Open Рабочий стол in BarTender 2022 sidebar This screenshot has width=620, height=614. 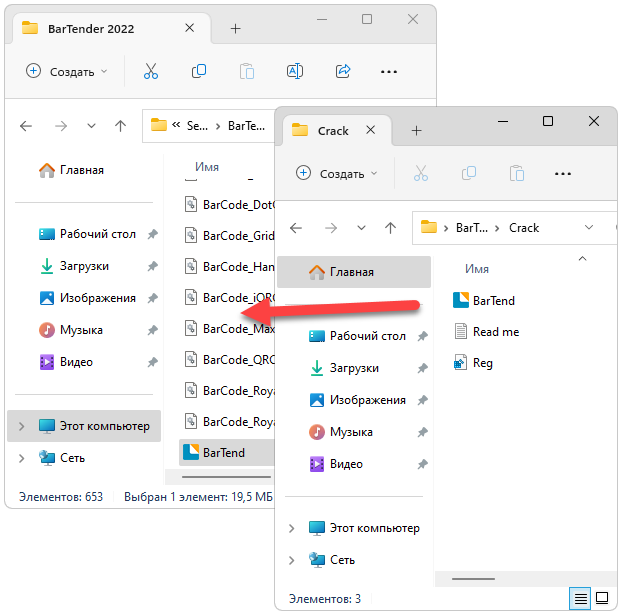[97, 234]
